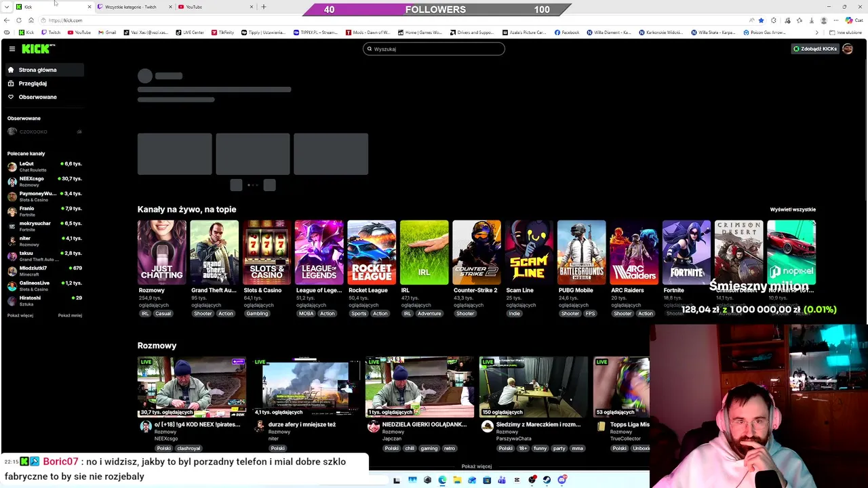Click the Wyszukaj search field
Image resolution: width=868 pixels, height=488 pixels.
(434, 49)
